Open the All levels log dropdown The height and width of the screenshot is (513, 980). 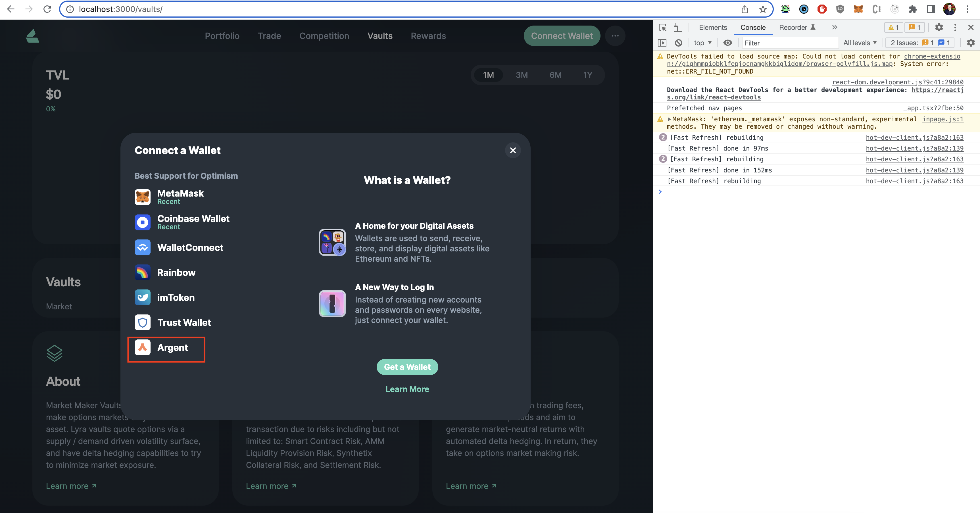(860, 43)
